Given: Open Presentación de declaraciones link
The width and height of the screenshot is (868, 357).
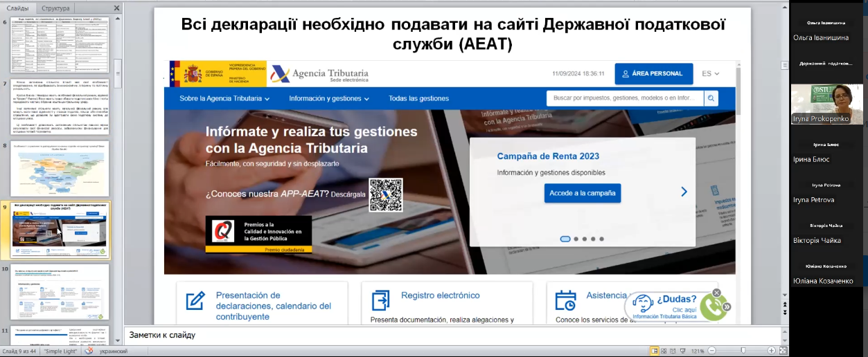Looking at the screenshot, I should (273, 306).
